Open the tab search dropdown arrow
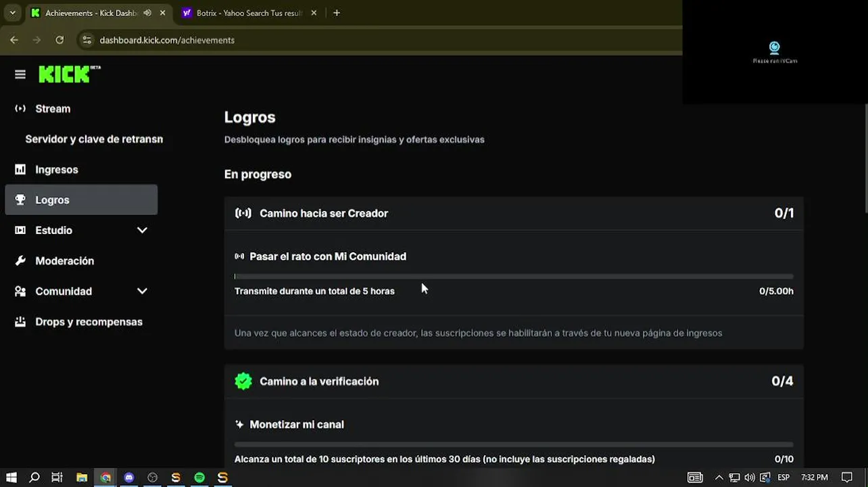 click(12, 13)
